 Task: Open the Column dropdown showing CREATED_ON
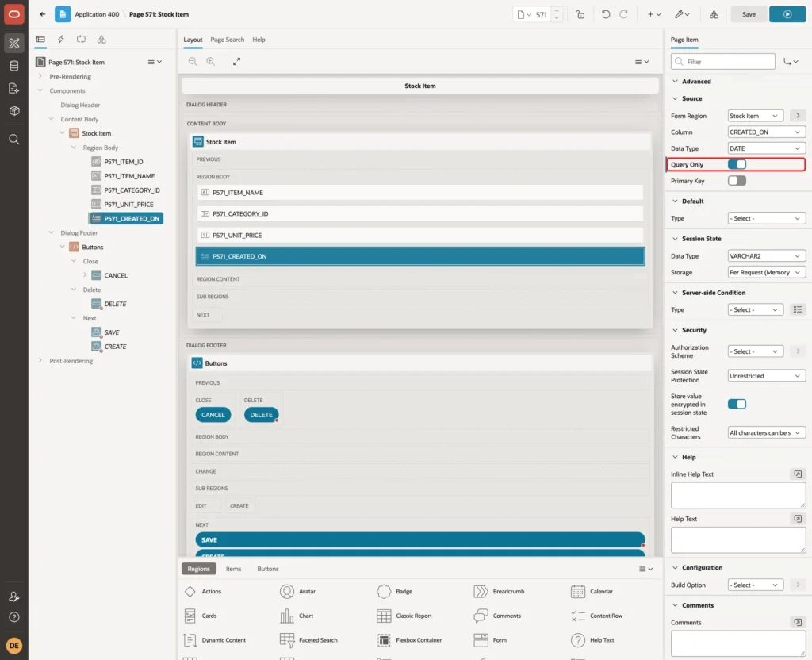(x=766, y=132)
